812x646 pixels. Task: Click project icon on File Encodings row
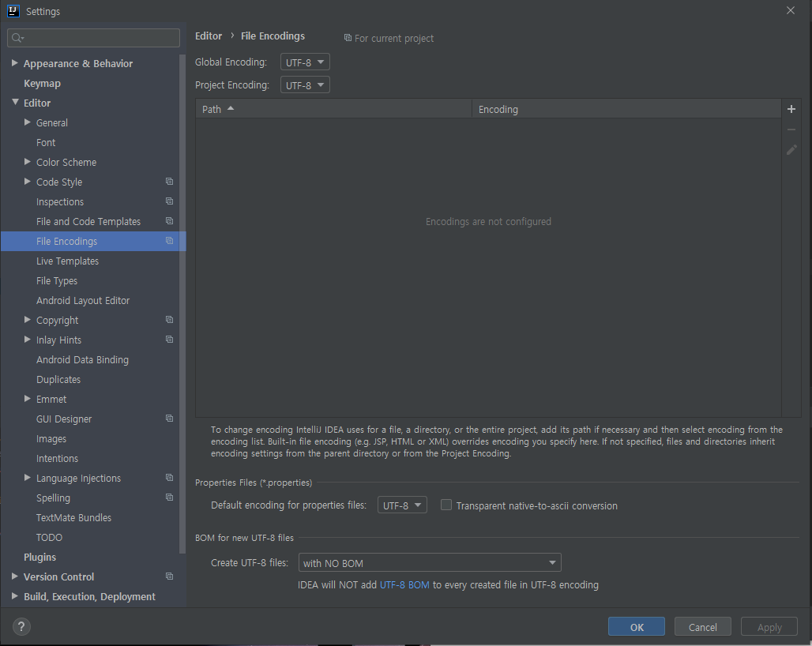point(169,240)
